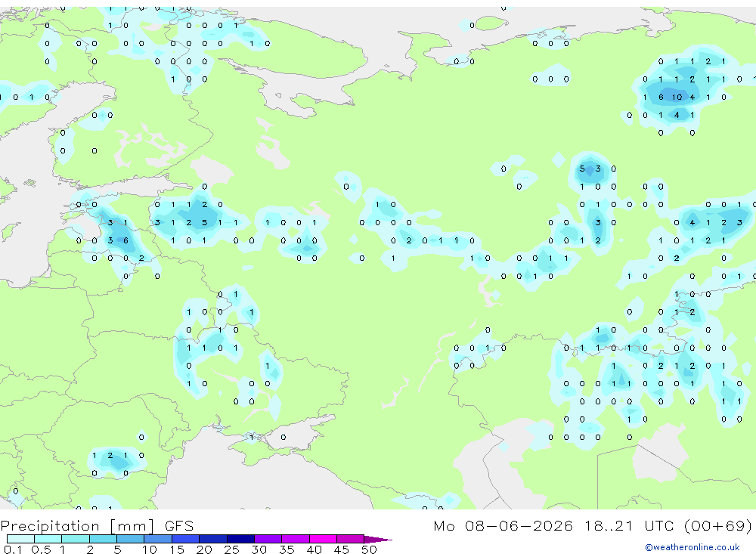
Task: Select legend swatch between 0.1 and 0.5
Action: pos(20,539)
